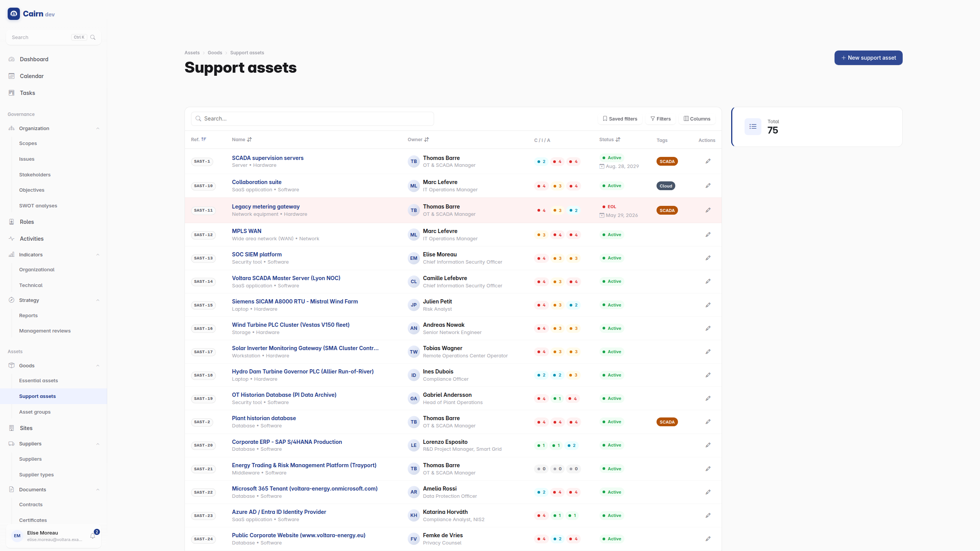Click the EOL status on SAST-11

tap(609, 207)
